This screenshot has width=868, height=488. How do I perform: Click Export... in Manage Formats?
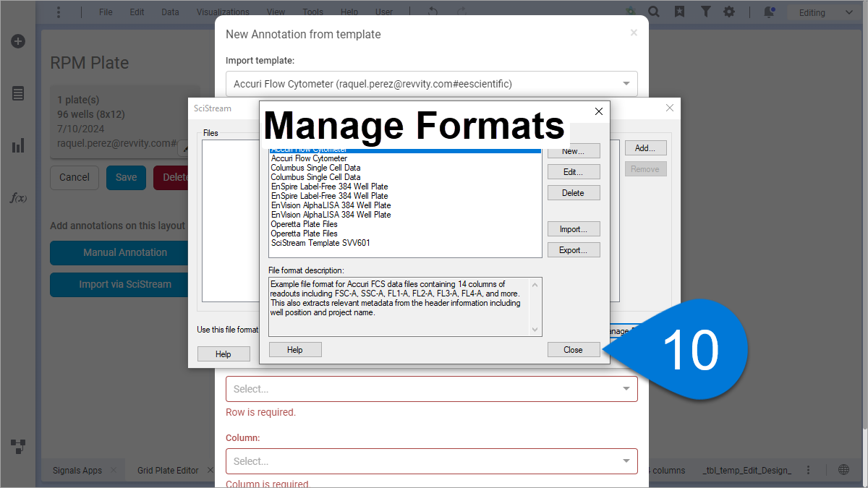coord(574,250)
